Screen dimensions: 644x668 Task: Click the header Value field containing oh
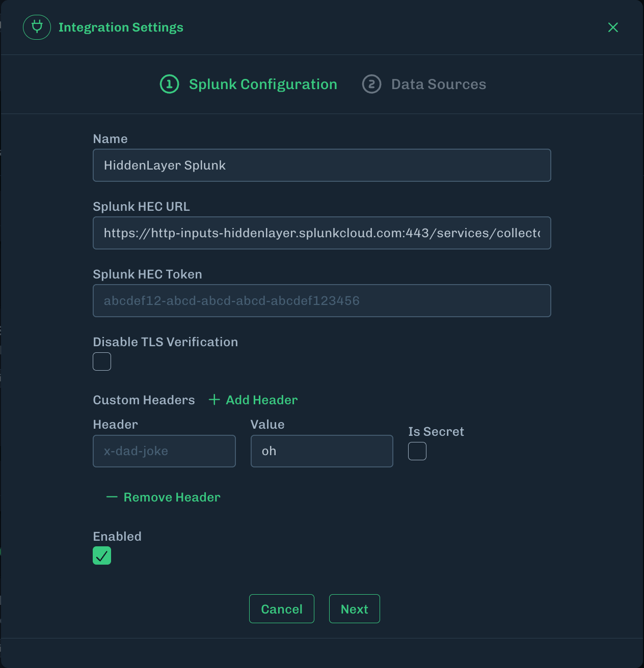tap(322, 451)
